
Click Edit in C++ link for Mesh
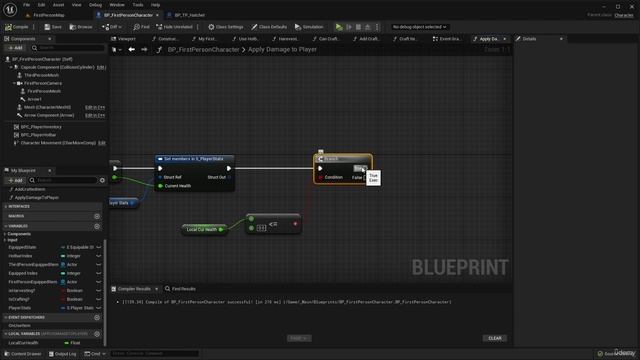click(x=95, y=107)
